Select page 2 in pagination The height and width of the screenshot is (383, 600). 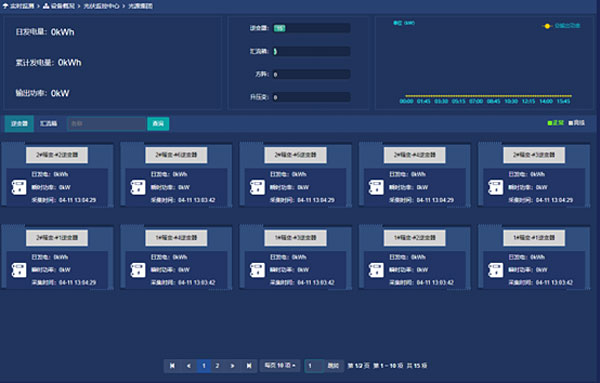point(217,366)
